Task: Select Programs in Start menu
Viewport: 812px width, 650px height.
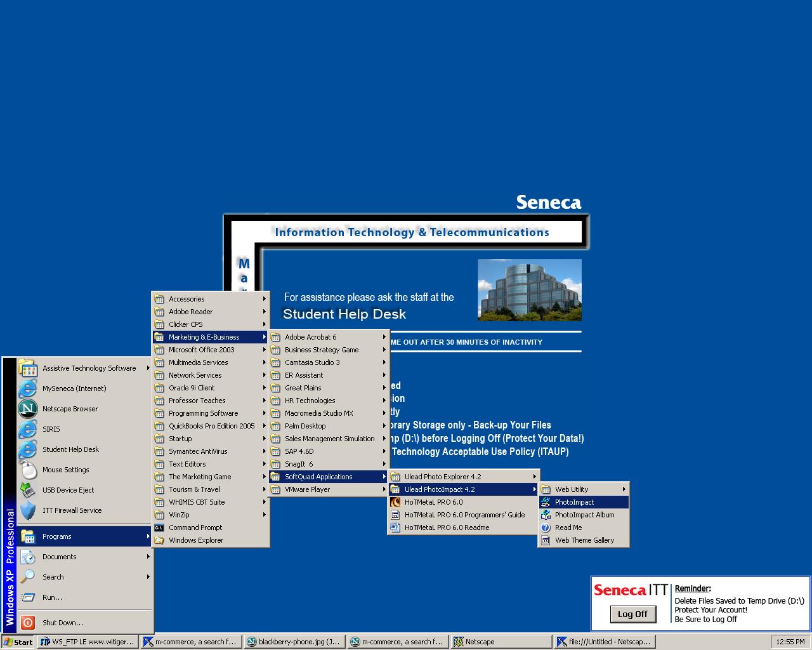Action: coord(84,536)
